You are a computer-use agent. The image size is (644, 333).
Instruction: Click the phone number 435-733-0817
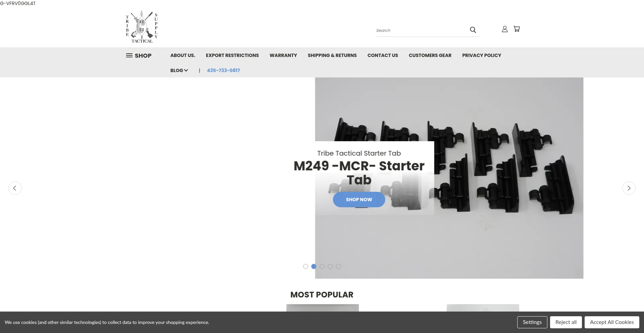[x=223, y=70]
